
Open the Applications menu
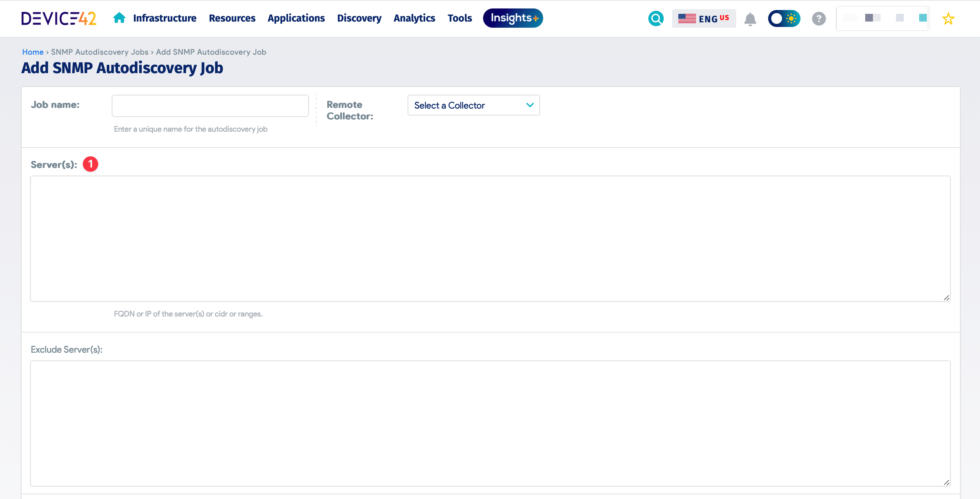point(296,18)
